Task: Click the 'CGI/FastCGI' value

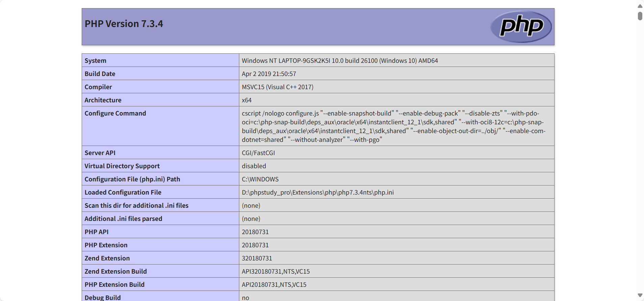Action: [x=259, y=153]
